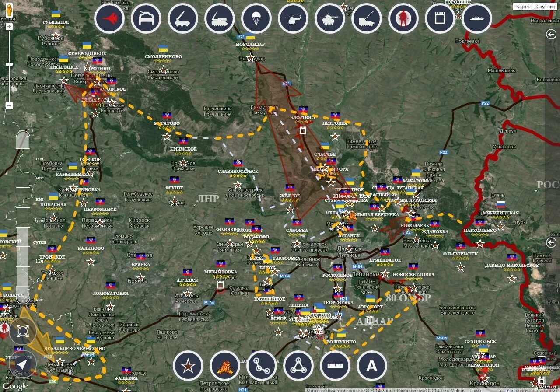The width and height of the screenshot is (560, 392).
Task: Collapse panel with upper right arrow
Action: 551,35
